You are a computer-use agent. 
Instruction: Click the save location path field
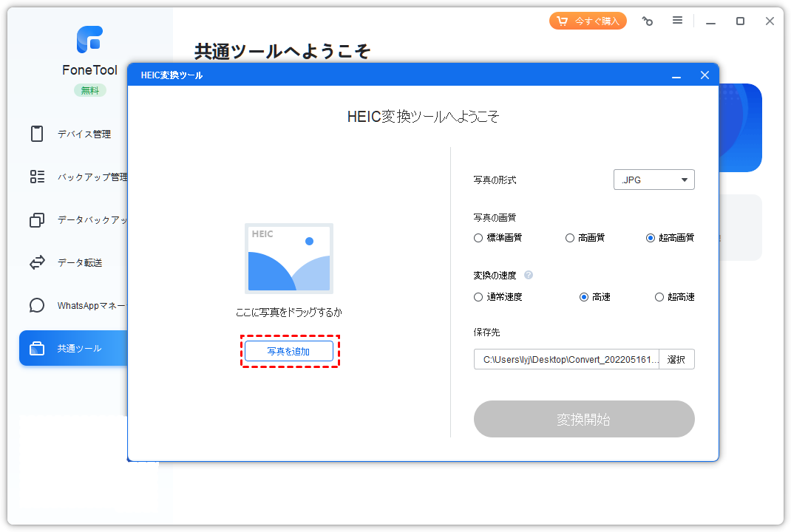[566, 360]
